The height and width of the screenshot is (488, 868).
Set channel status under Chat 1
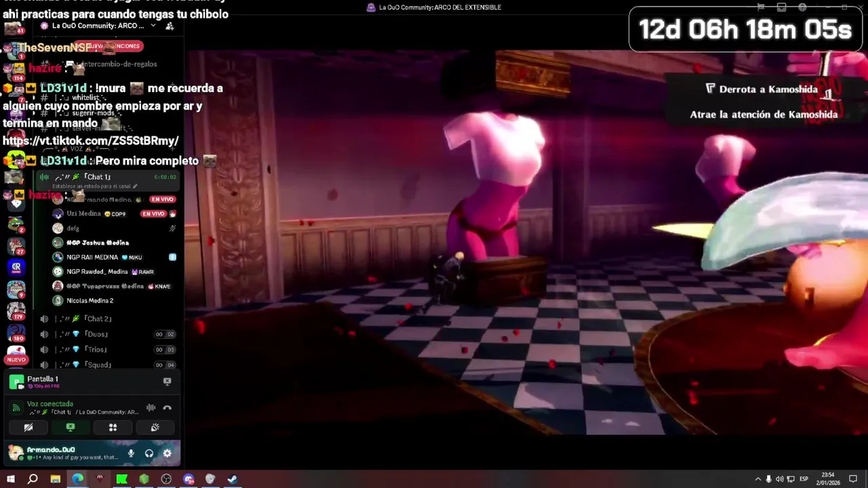(x=95, y=186)
